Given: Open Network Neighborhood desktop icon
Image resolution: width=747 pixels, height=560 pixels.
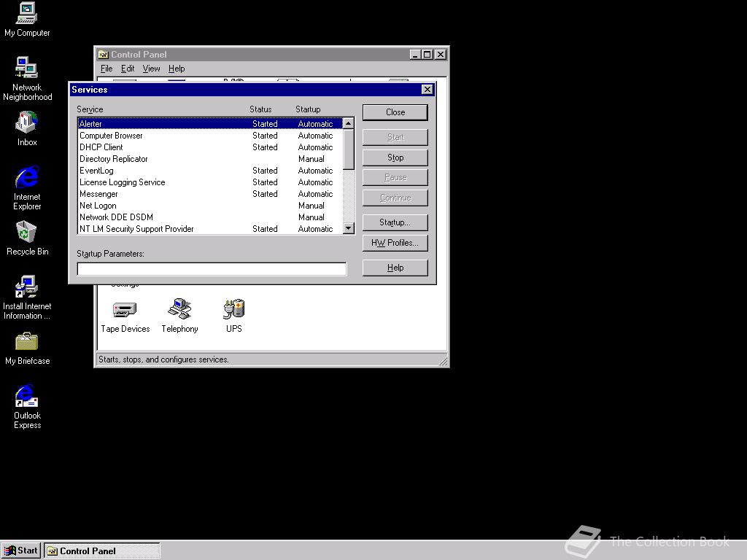Looking at the screenshot, I should [27, 79].
